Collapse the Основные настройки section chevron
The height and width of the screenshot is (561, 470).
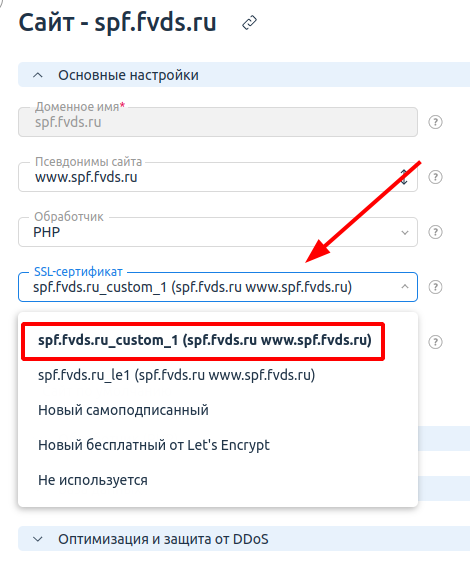[x=38, y=75]
